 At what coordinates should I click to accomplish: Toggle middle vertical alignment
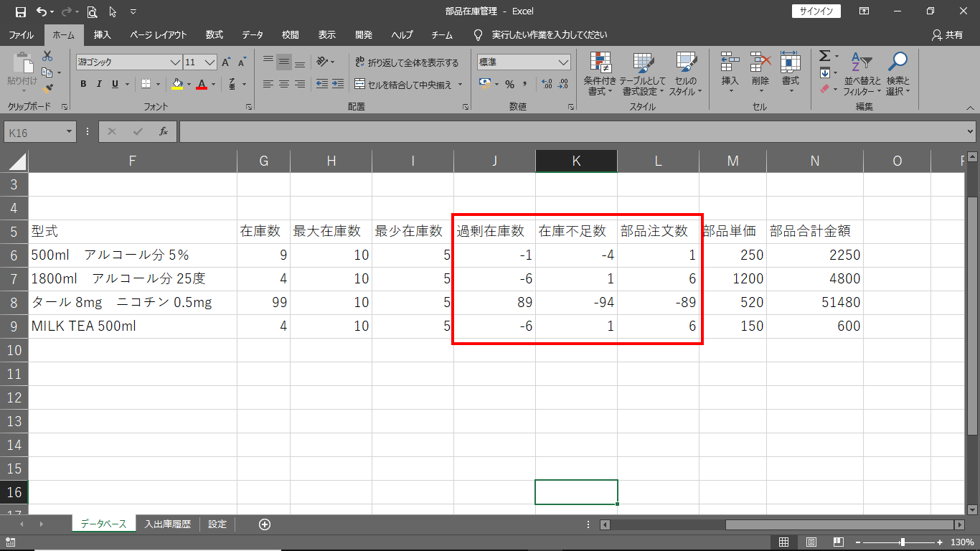(284, 62)
